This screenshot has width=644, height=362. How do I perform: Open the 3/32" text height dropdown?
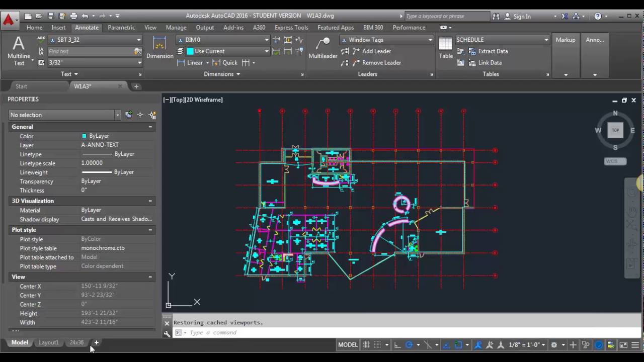[x=96, y=63]
